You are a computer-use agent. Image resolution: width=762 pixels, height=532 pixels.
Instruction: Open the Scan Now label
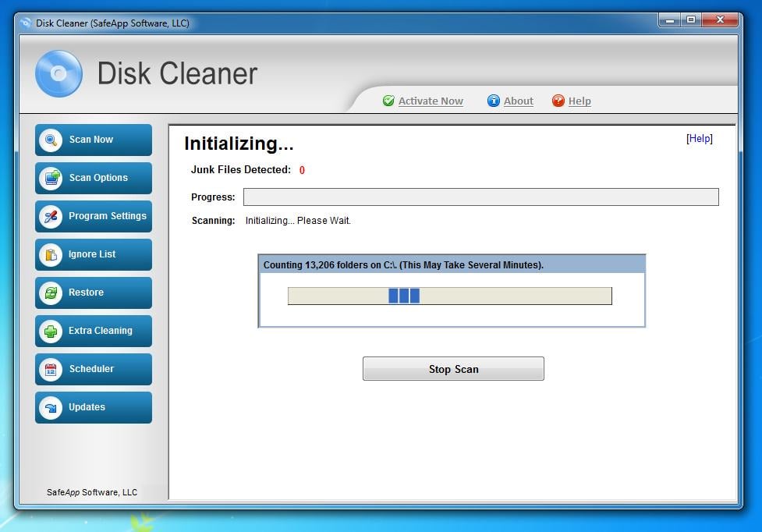(91, 140)
